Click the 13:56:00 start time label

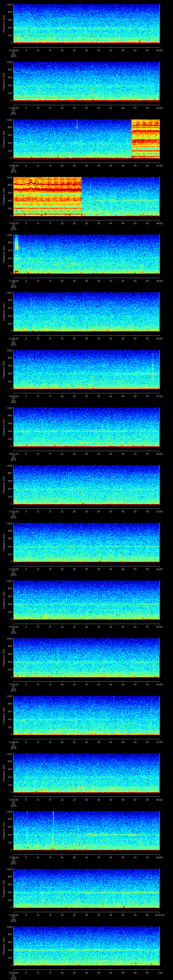click(13, 742)
